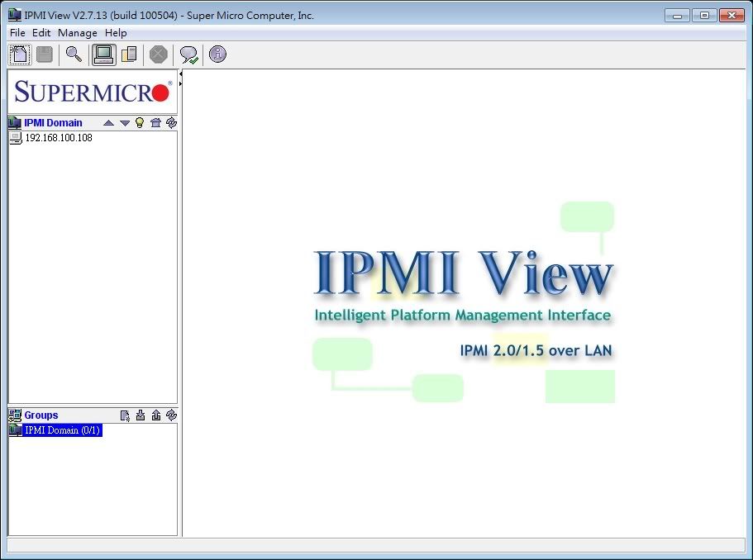
Task: Open the About info icon
Action: click(217, 54)
